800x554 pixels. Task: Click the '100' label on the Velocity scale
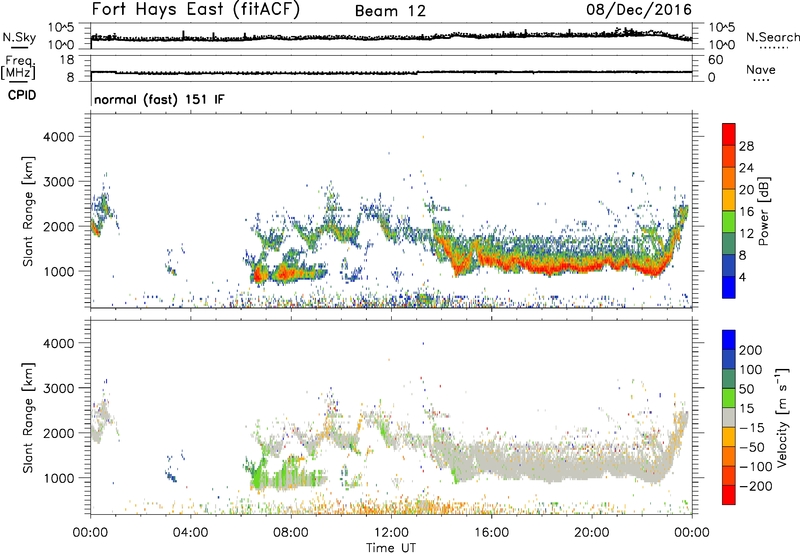(x=751, y=370)
